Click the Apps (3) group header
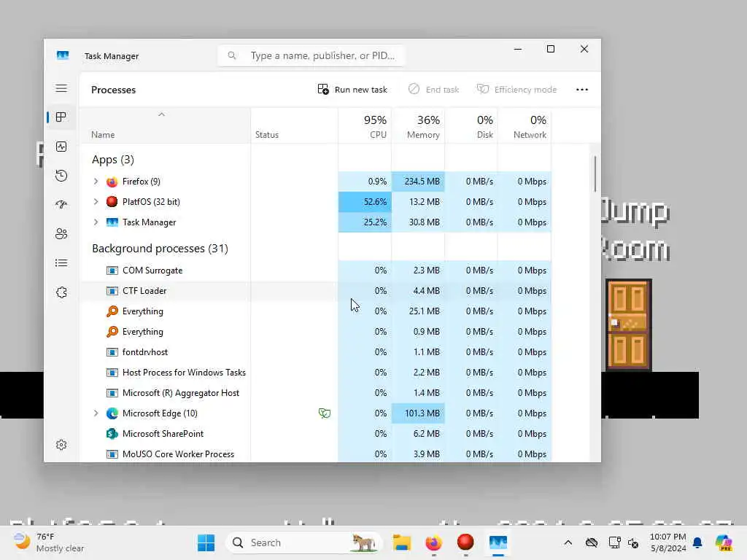747x560 pixels. (113, 160)
